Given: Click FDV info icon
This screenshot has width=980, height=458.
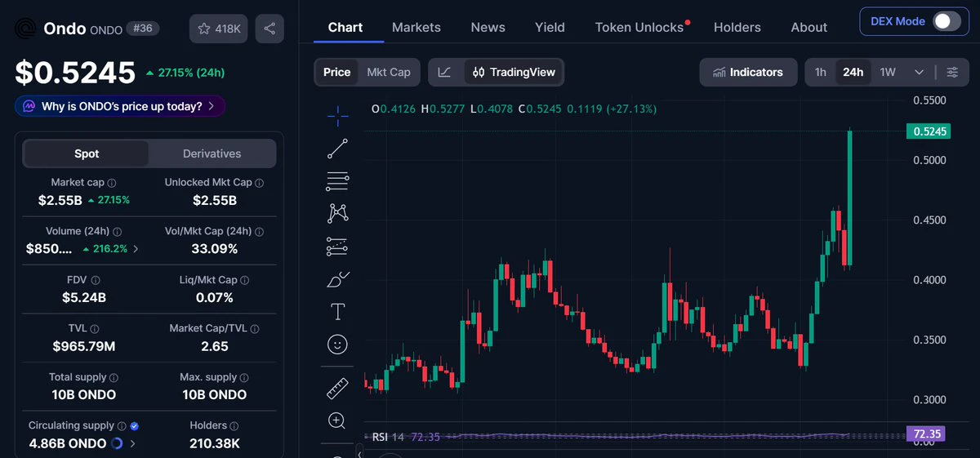Looking at the screenshot, I should click(x=96, y=281).
